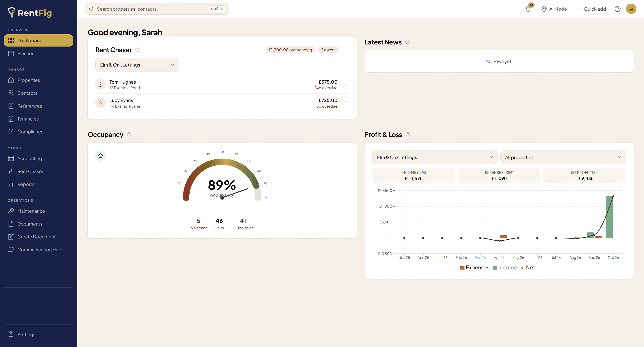This screenshot has width=644, height=347.
Task: Click the Contacts people icon in sidebar
Action: click(x=11, y=93)
